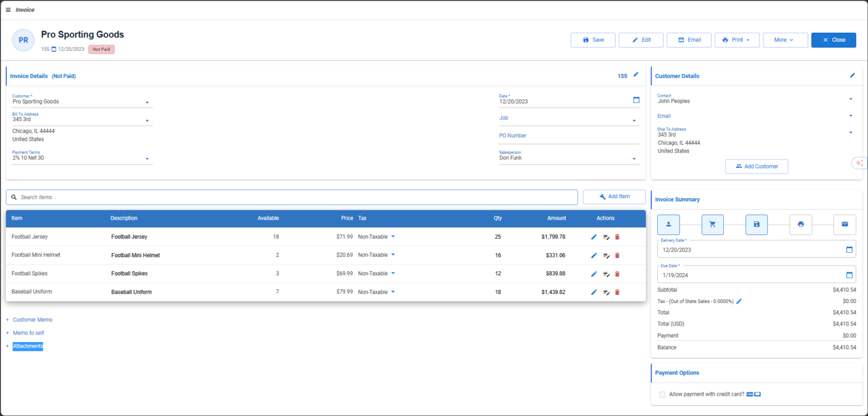Click the Amount column header
This screenshot has width=868, height=416.
click(556, 218)
